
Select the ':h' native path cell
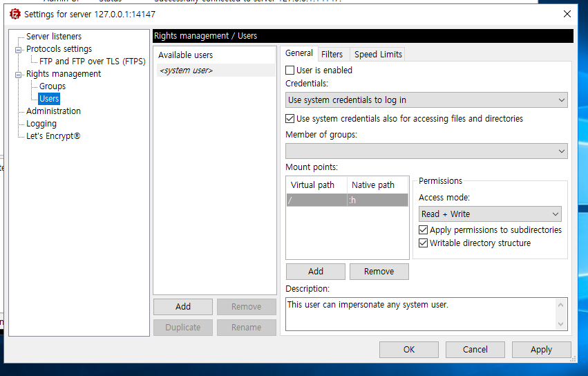point(378,200)
